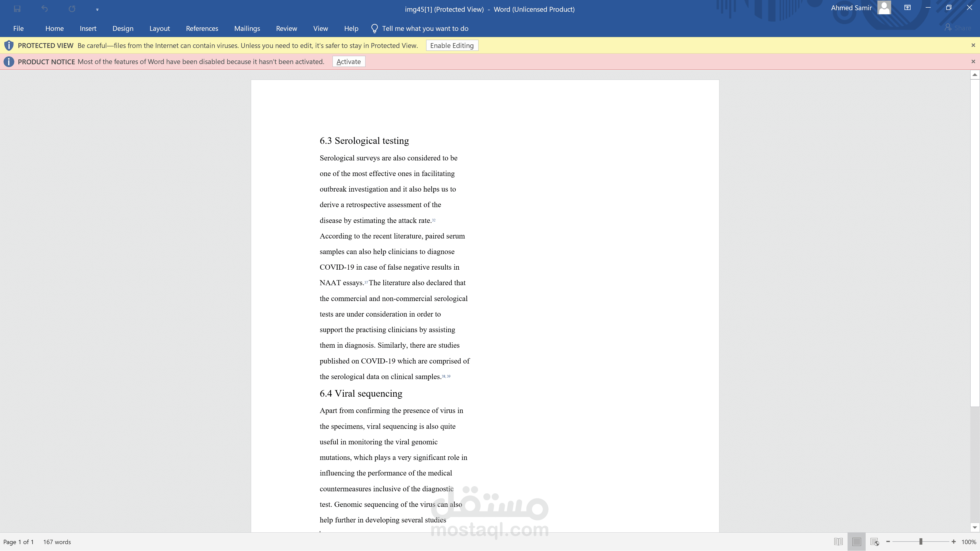Click the Page 1 of 1 status indicator
Screen dimensions: 980x551
coord(19,542)
